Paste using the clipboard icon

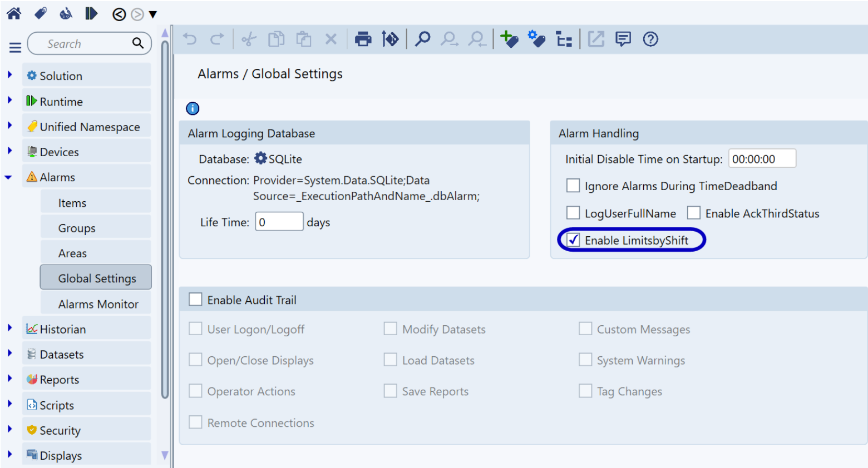[x=303, y=39]
